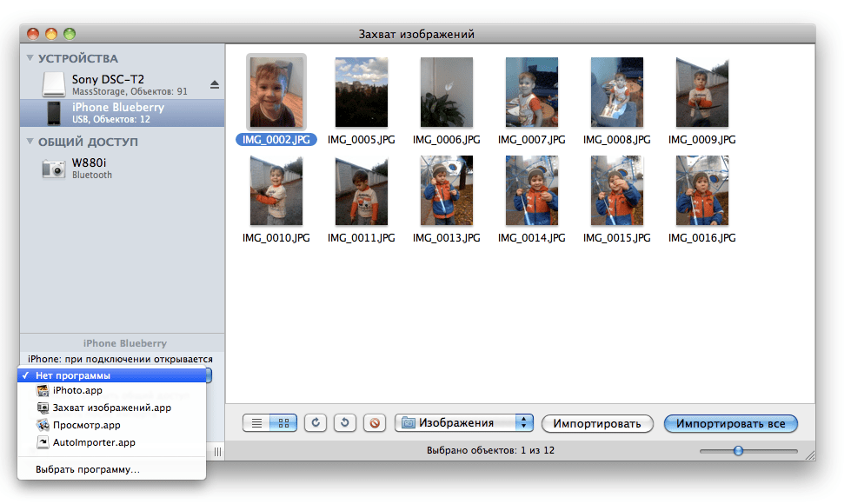Click the red close window button

tap(33, 34)
